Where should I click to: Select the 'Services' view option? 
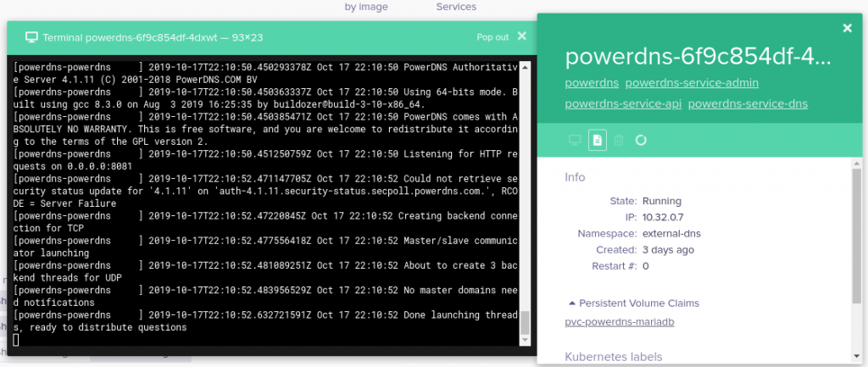[x=456, y=7]
